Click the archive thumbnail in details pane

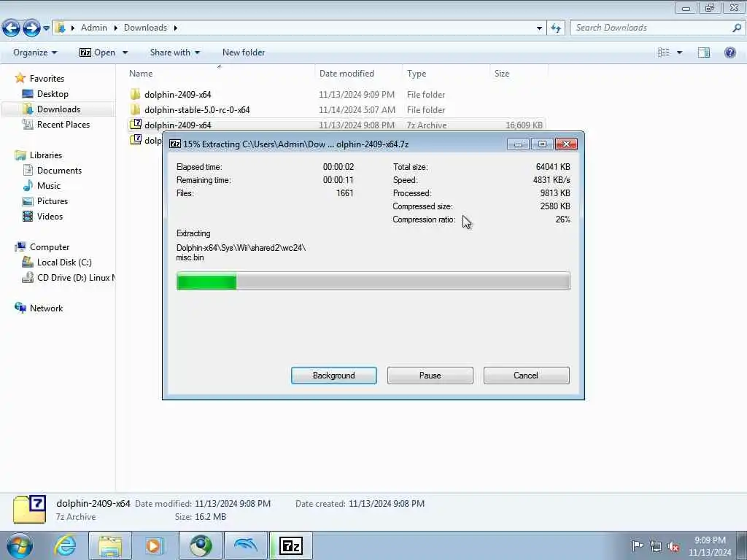coord(29,509)
